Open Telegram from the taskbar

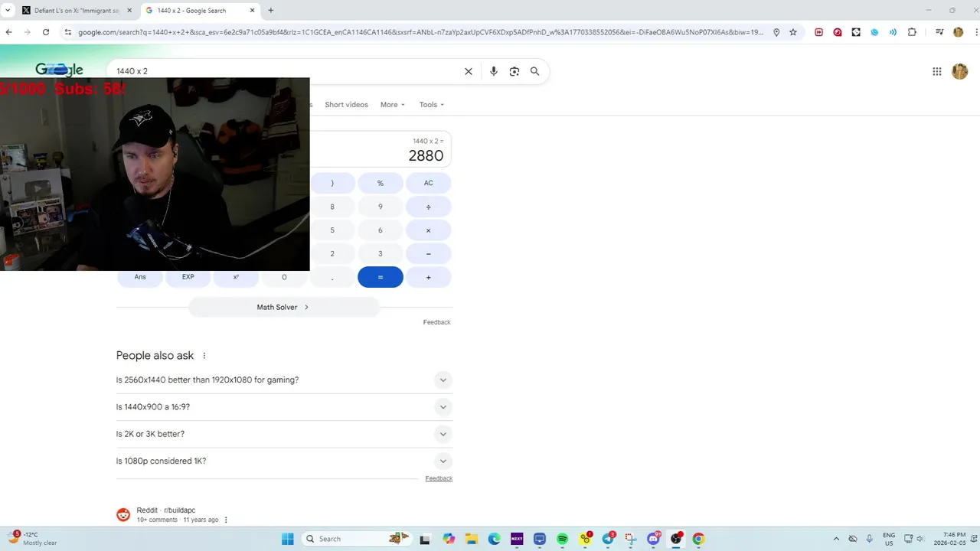tap(608, 539)
